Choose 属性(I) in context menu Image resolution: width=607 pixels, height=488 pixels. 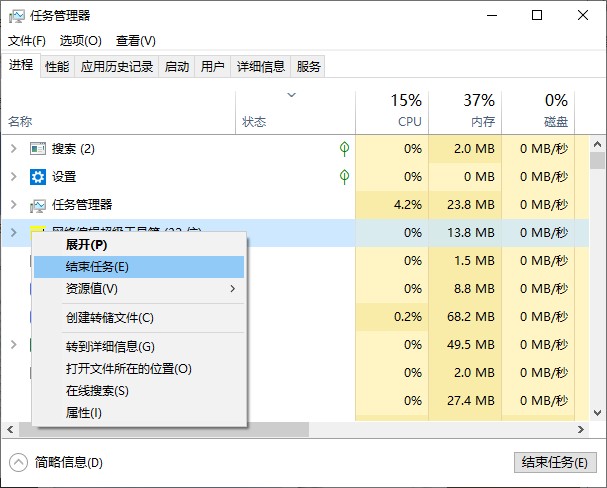[139, 413]
